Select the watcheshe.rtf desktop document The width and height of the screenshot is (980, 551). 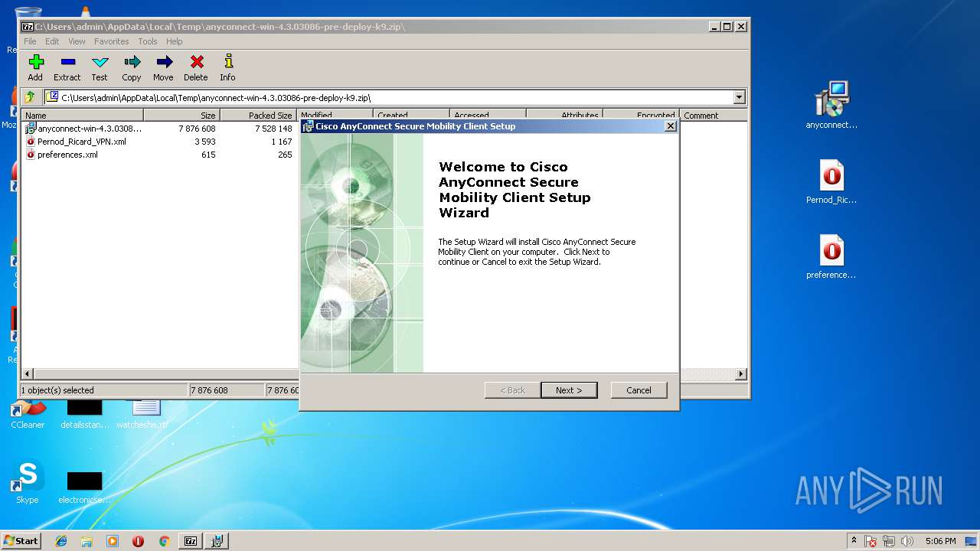click(x=143, y=416)
